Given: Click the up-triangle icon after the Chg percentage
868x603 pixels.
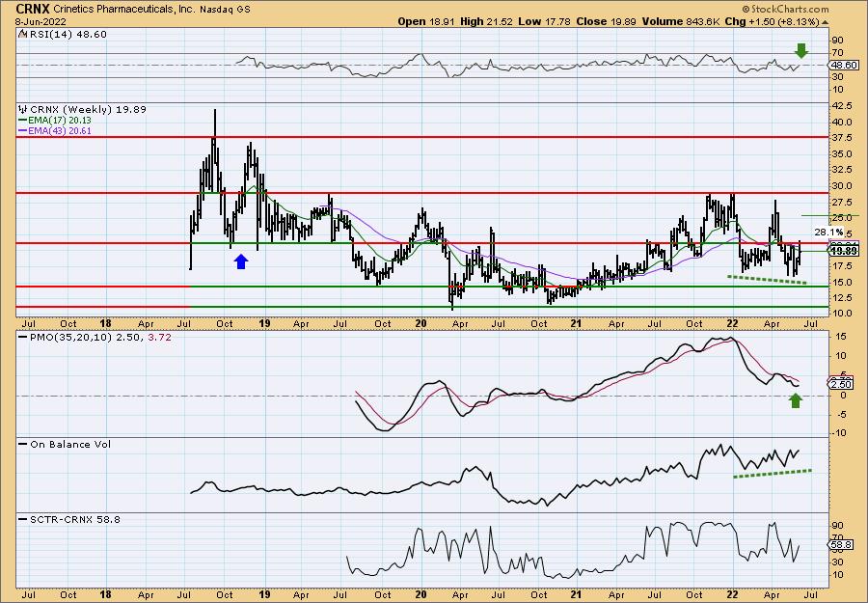Looking at the screenshot, I should pyautogui.click(x=825, y=22).
